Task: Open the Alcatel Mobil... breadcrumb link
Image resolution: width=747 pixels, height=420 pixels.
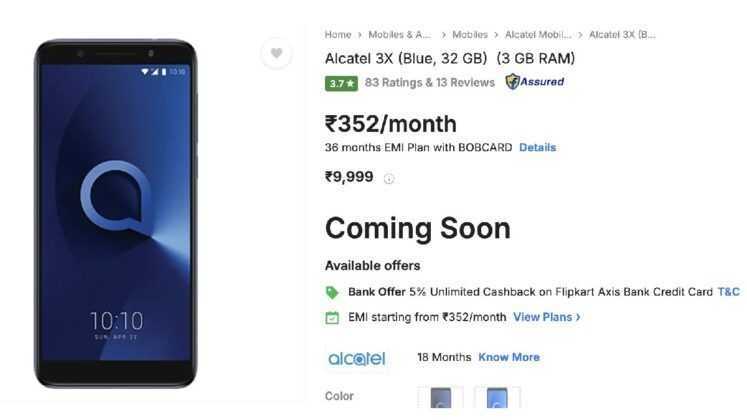Action: pos(538,35)
